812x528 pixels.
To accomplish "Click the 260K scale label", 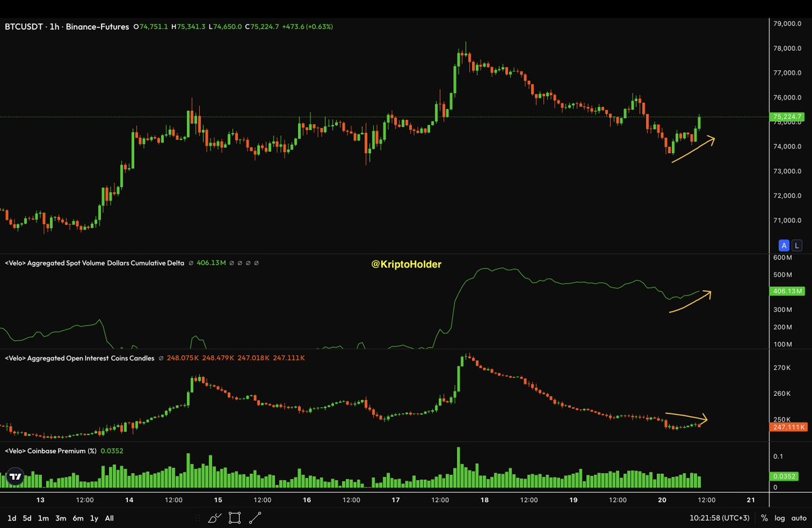I will coord(782,393).
